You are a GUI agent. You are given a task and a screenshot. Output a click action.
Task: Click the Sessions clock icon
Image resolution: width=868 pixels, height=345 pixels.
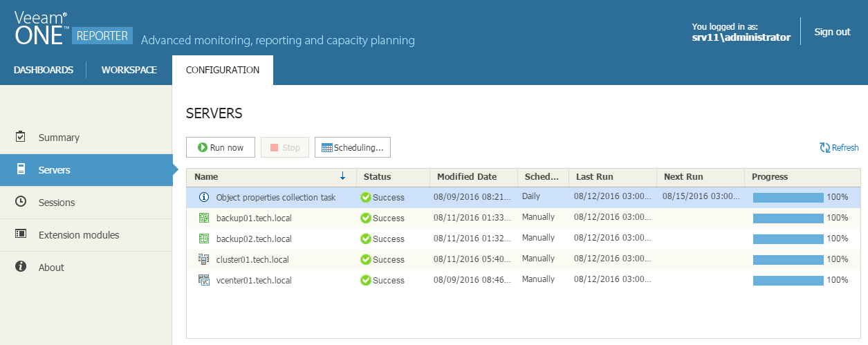pos(21,202)
